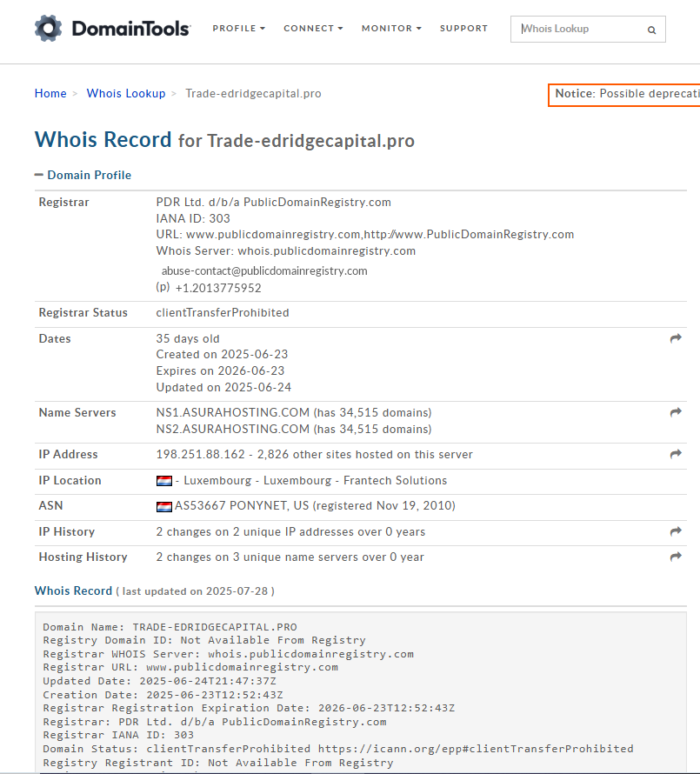700x774 pixels.
Task: Click the Whois Record last updated heading
Action: click(x=155, y=591)
